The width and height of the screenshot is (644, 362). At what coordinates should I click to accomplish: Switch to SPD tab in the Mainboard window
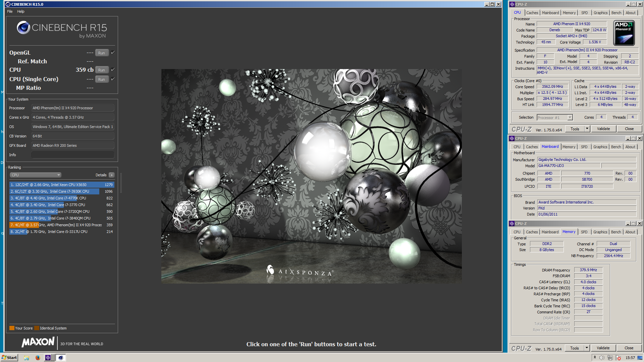pyautogui.click(x=584, y=147)
